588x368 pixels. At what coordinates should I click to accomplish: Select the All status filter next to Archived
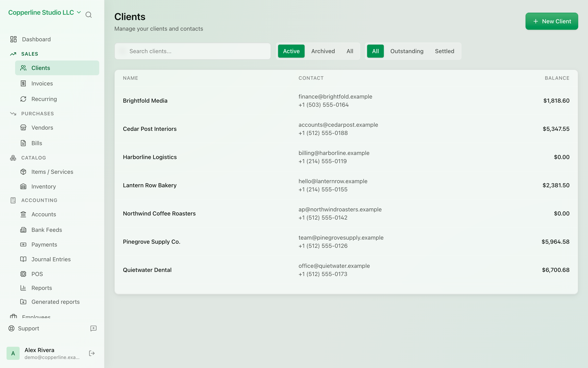pos(350,51)
